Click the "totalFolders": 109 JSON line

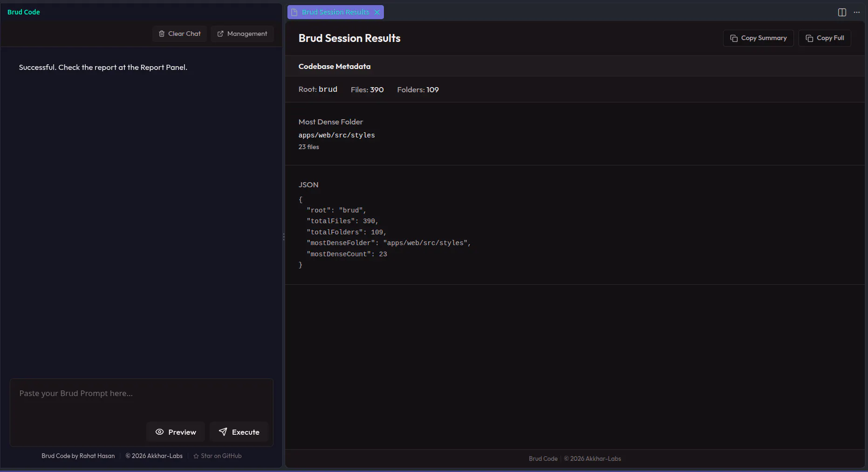click(347, 232)
